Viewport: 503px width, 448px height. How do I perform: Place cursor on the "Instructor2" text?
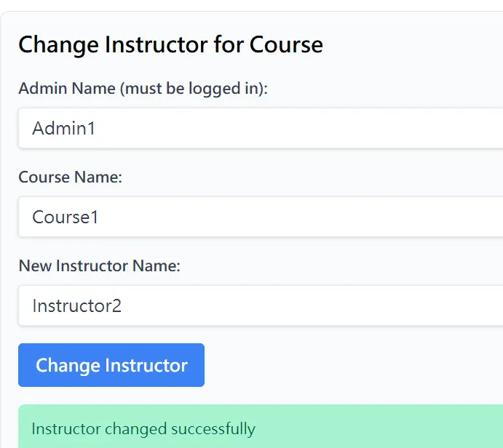coord(77,305)
